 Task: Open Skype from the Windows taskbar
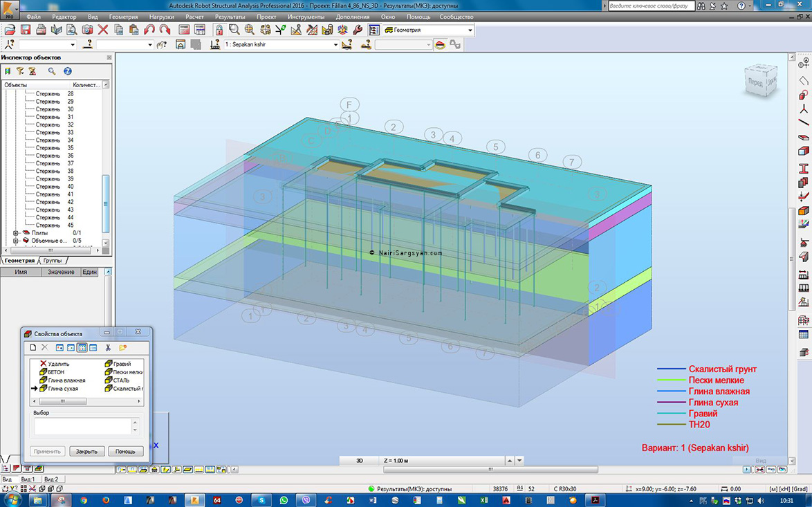(x=261, y=500)
